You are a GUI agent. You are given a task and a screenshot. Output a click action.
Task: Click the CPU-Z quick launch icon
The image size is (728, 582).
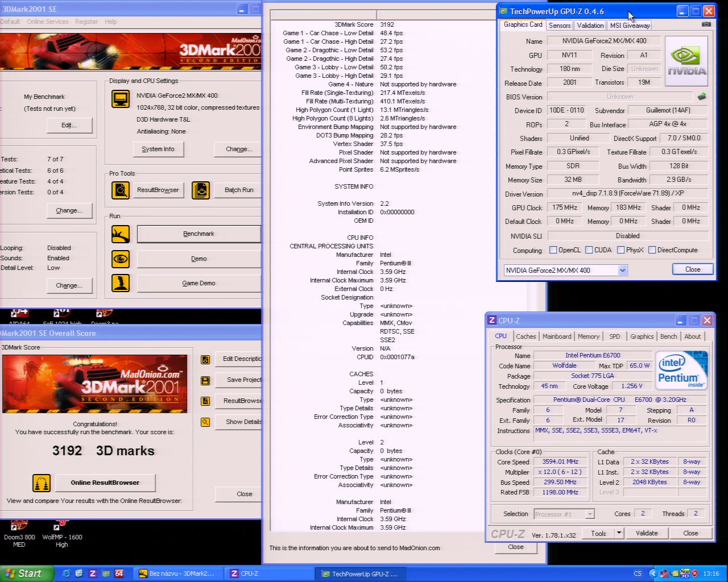92,573
